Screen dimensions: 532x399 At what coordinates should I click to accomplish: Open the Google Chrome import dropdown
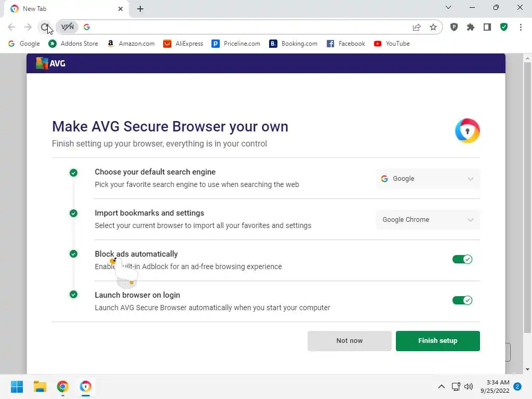pos(428,220)
